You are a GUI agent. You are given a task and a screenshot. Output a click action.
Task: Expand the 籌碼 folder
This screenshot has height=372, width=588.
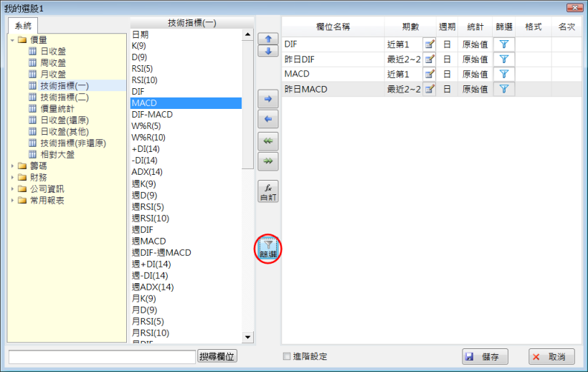coord(13,166)
